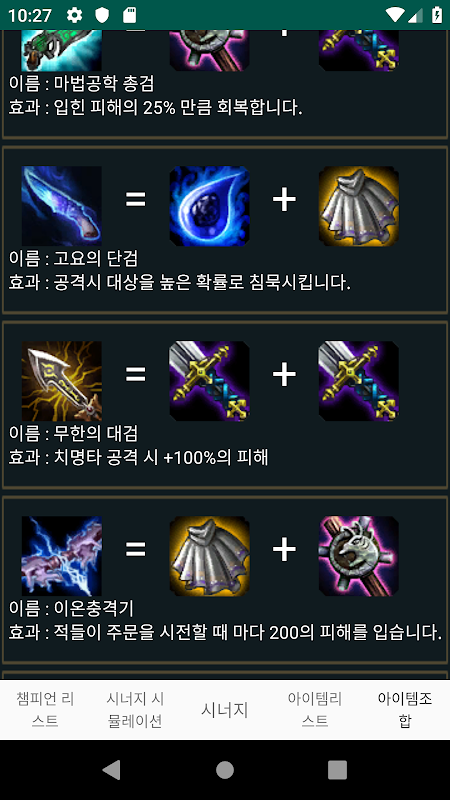Tap the 이온충격기 effect description text
Viewport: 450px width, 800px height.
click(225, 634)
